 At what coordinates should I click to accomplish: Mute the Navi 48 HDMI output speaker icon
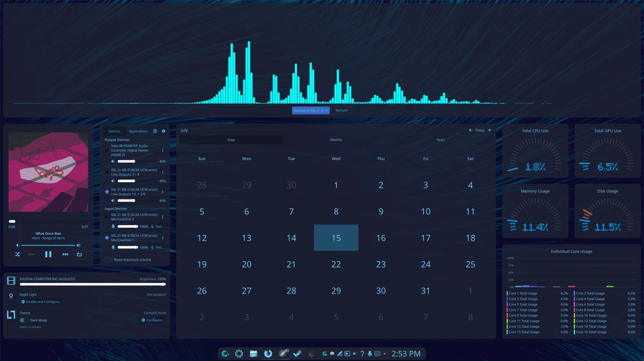click(x=113, y=162)
